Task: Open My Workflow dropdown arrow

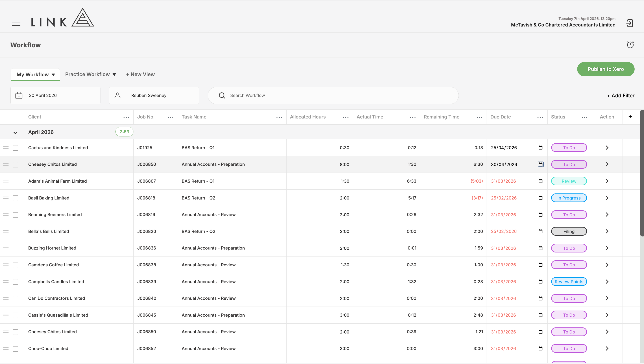Action: [53, 75]
